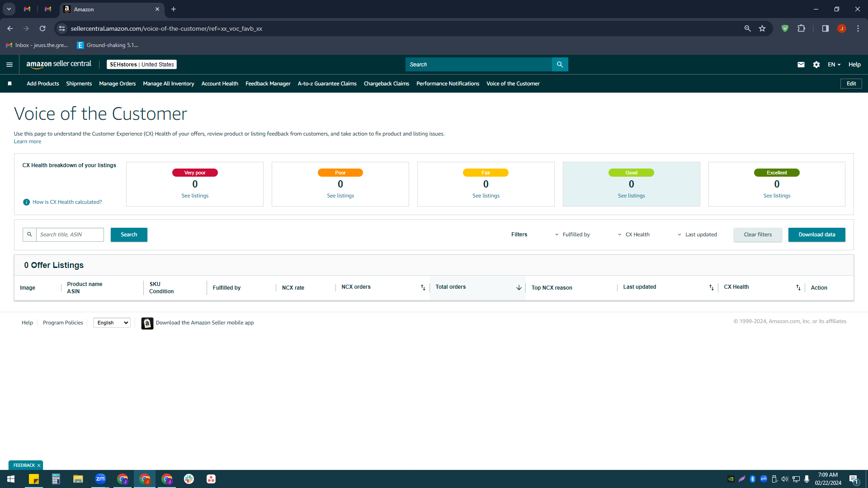
Task: Open A-to-z Guarantee Claims
Action: click(327, 84)
